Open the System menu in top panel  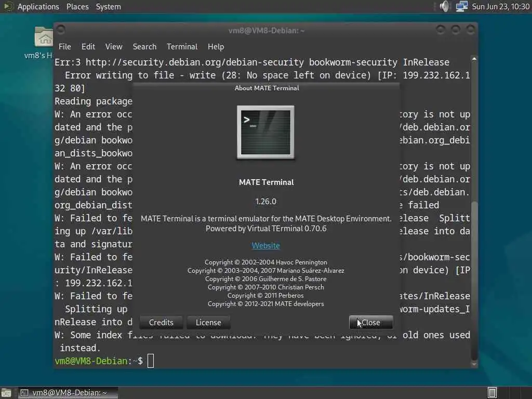pyautogui.click(x=108, y=6)
